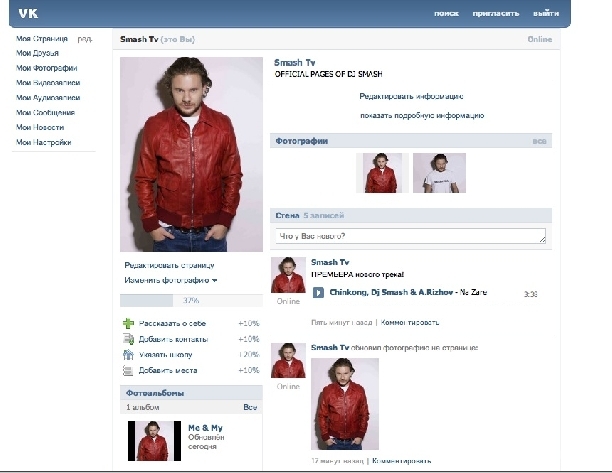Click the '5 записей' wall count
Image resolution: width=612 pixels, height=473 pixels.
[324, 215]
